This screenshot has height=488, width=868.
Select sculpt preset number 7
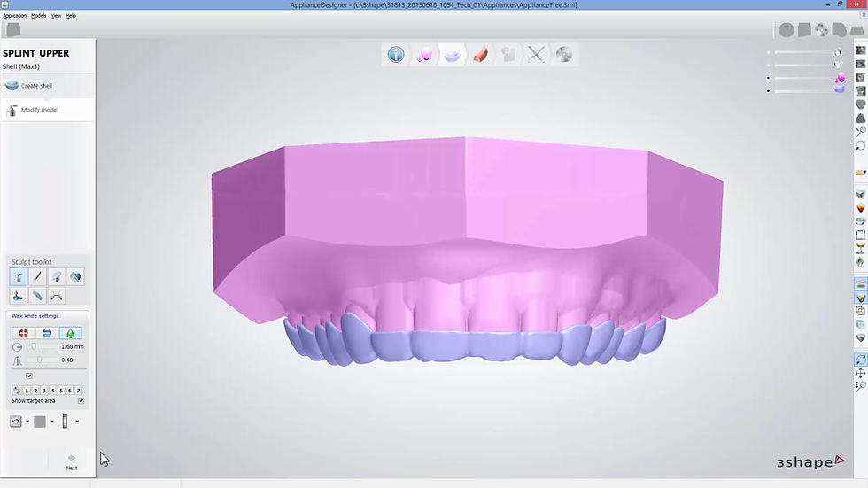(x=79, y=390)
